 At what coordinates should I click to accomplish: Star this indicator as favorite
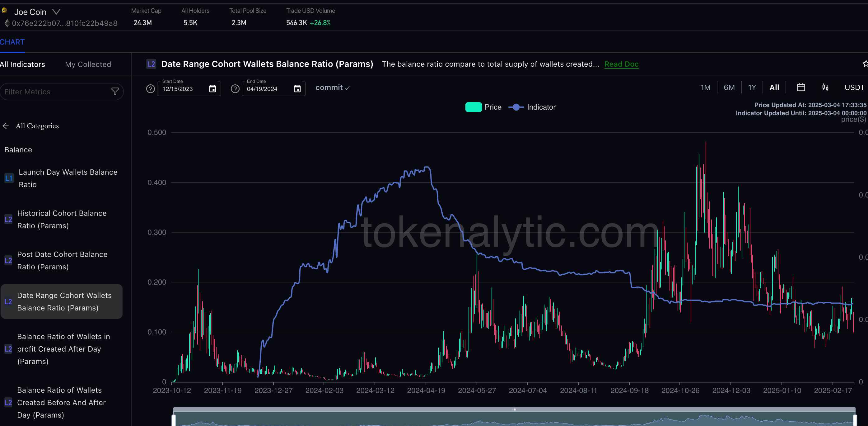(865, 64)
